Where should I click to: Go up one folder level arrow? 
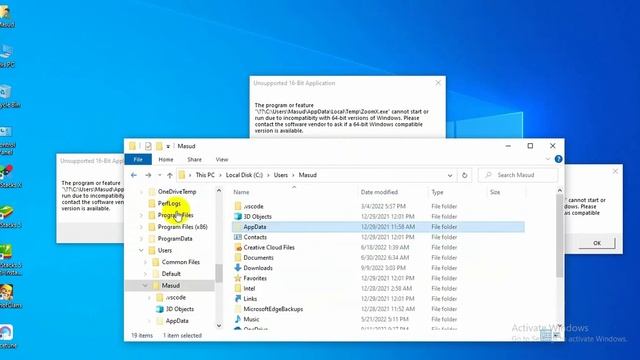(169, 175)
